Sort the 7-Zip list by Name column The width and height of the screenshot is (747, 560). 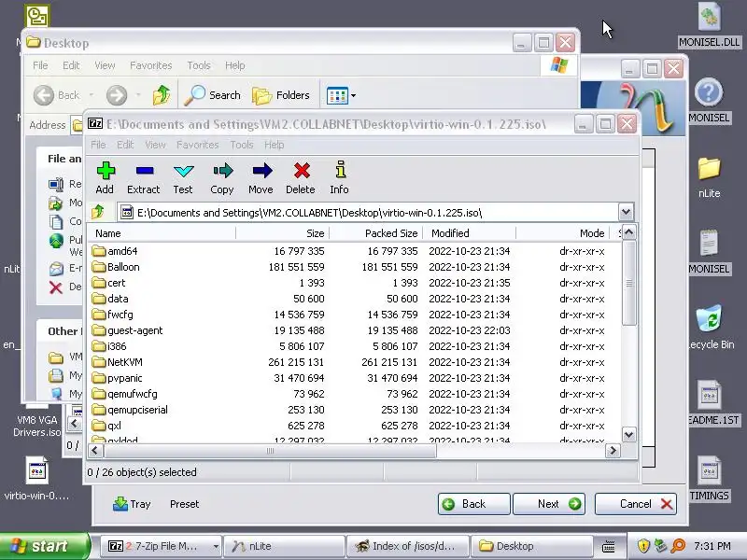(162, 233)
